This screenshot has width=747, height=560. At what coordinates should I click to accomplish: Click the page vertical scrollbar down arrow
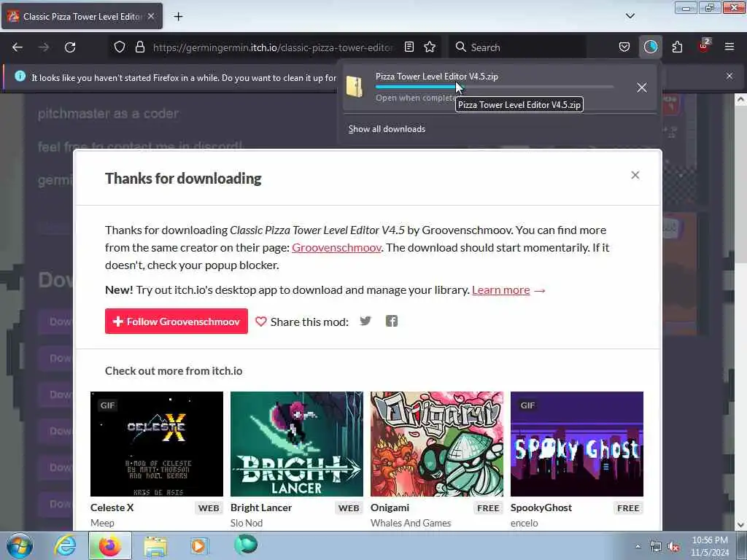(740, 525)
